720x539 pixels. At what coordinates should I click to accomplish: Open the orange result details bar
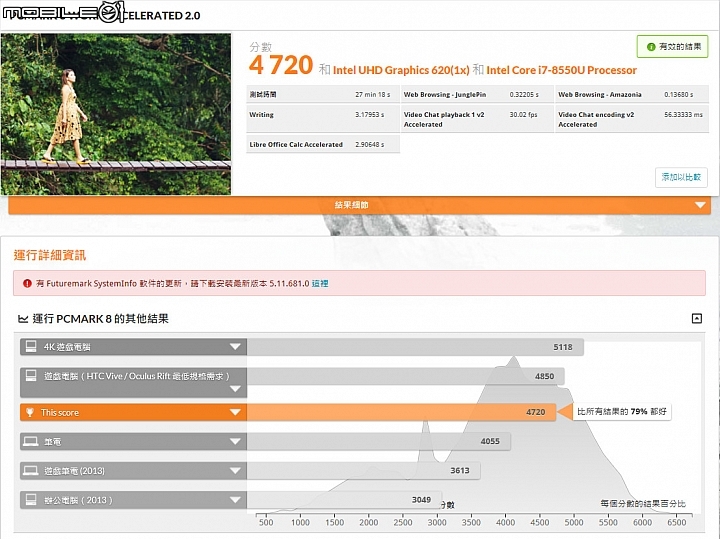[360, 205]
